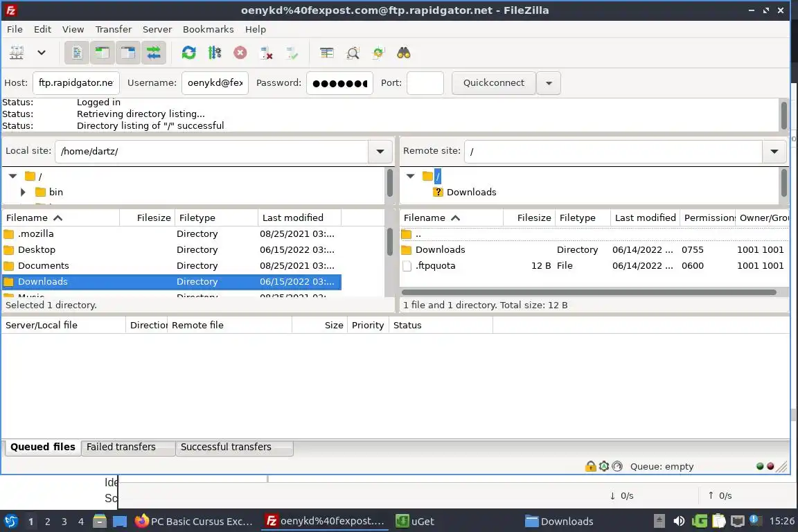Viewport: 798px width, 532px height.
Task: Collapse the local root tree node
Action: click(x=13, y=176)
